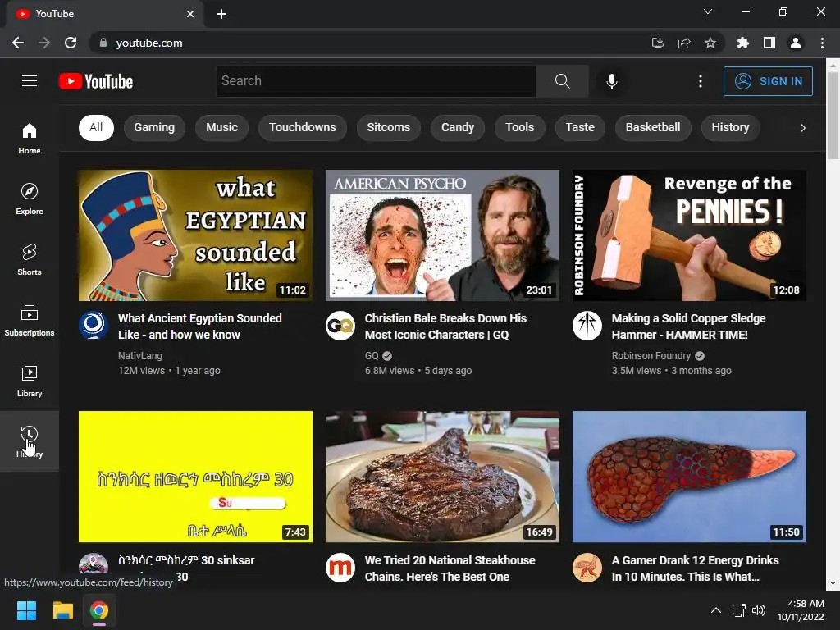Click the install app icon in address bar
840x630 pixels.
tap(657, 43)
